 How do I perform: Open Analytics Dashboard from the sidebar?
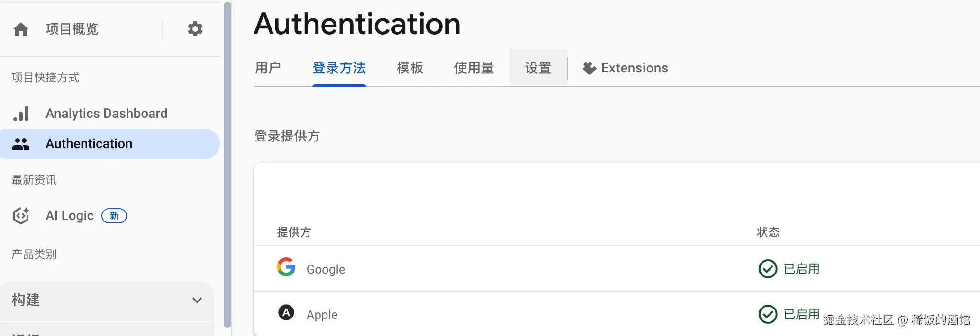tap(106, 114)
